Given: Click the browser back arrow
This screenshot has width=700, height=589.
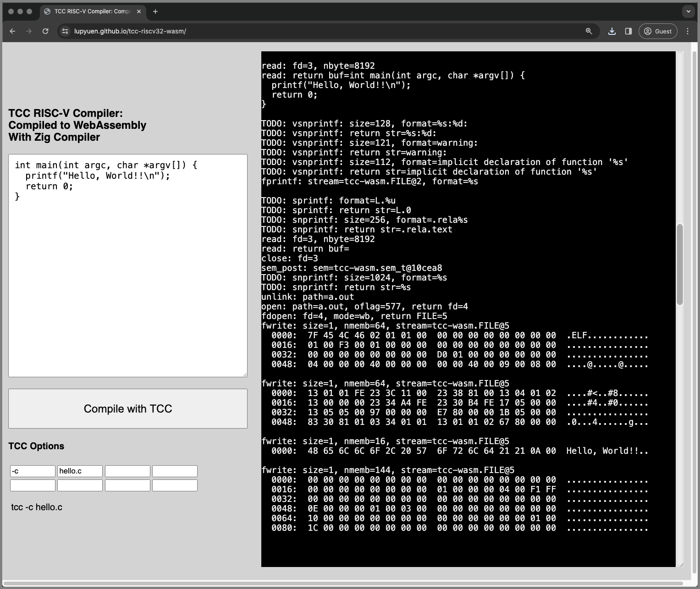Looking at the screenshot, I should point(12,31).
